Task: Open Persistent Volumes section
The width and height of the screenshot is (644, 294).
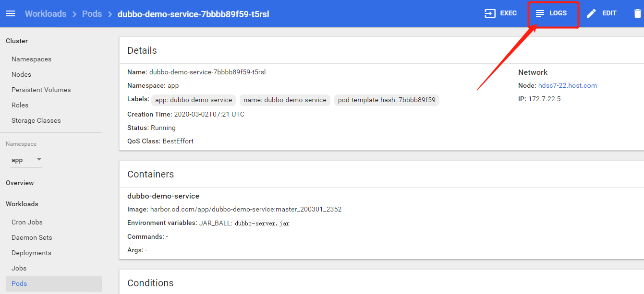Action: pos(41,90)
